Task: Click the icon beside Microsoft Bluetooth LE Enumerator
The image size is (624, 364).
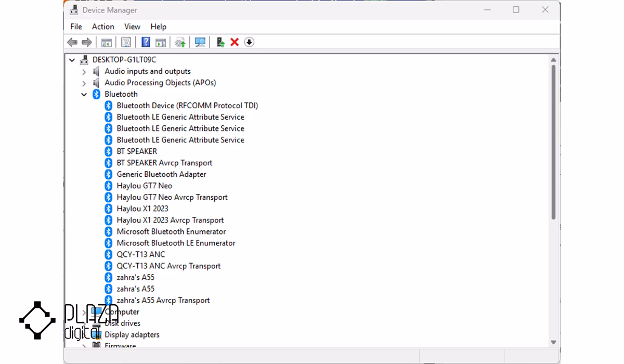Action: (109, 243)
